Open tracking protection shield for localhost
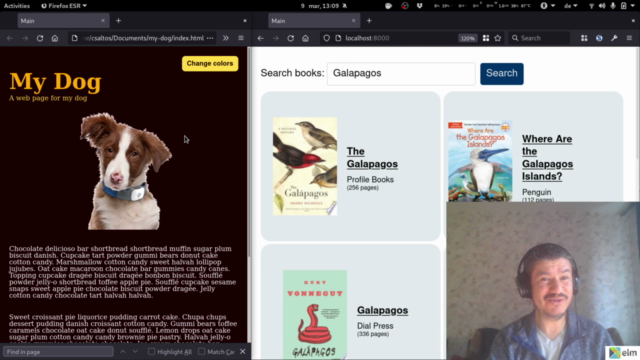The width and height of the screenshot is (640, 360). tap(327, 38)
